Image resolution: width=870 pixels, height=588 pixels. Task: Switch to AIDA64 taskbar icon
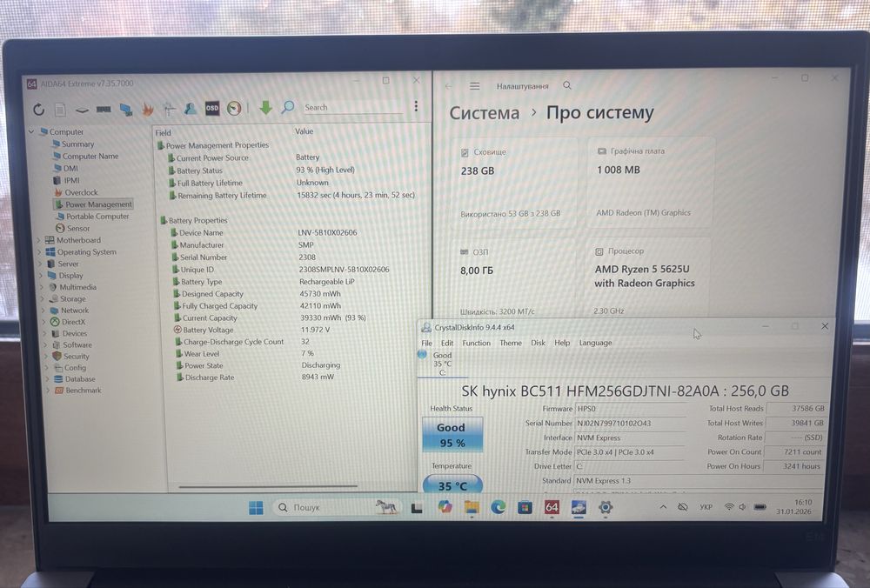pyautogui.click(x=552, y=507)
